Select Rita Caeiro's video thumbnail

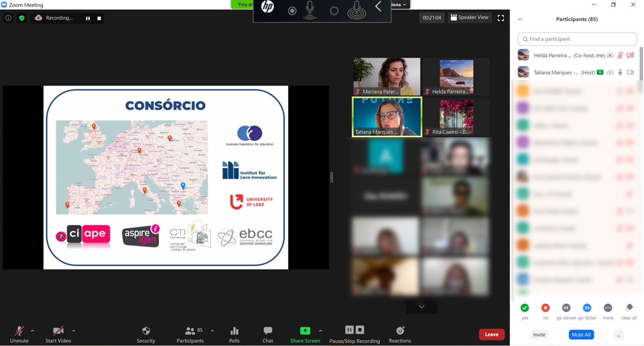tap(456, 117)
